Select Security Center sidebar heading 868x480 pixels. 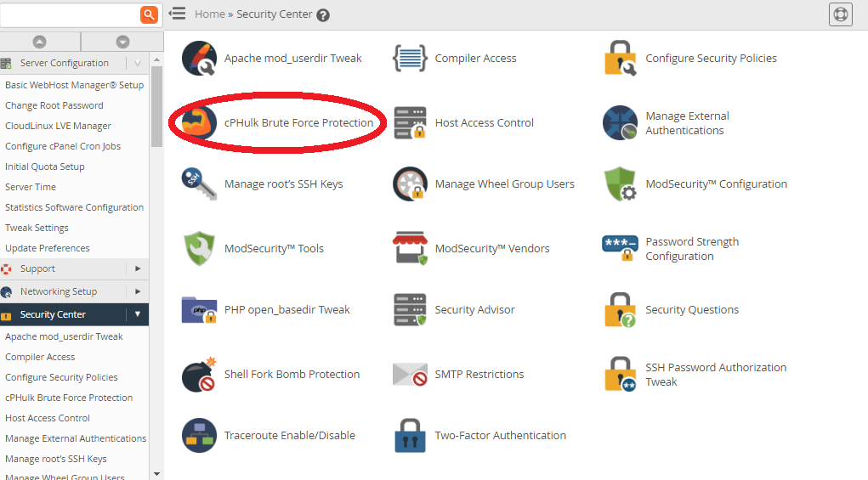tap(54, 314)
